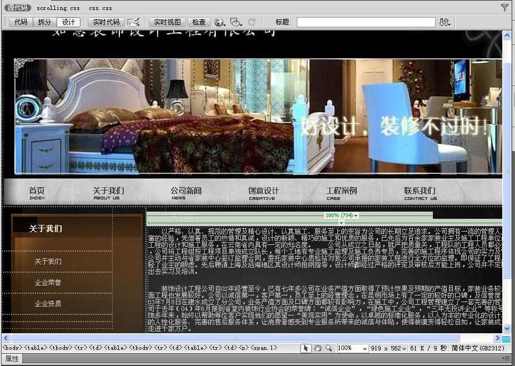Click the horizontal scrollbar of the document

tap(251, 338)
